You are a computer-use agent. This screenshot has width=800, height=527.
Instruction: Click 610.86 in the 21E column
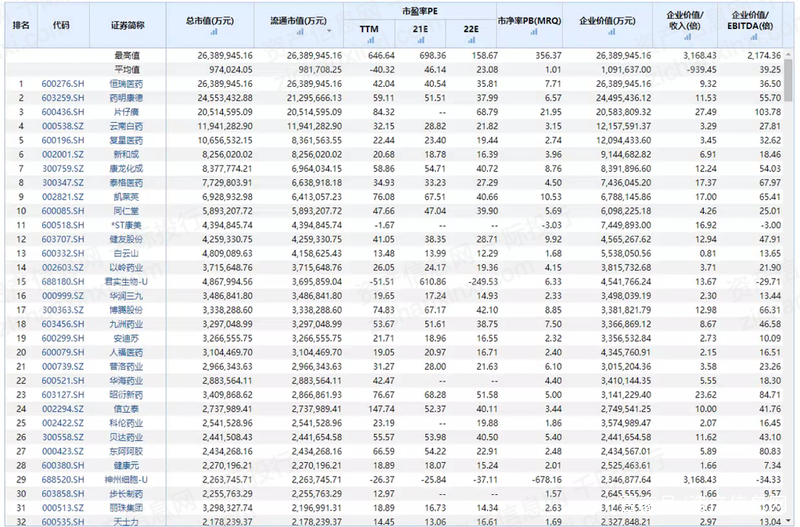pyautogui.click(x=432, y=282)
